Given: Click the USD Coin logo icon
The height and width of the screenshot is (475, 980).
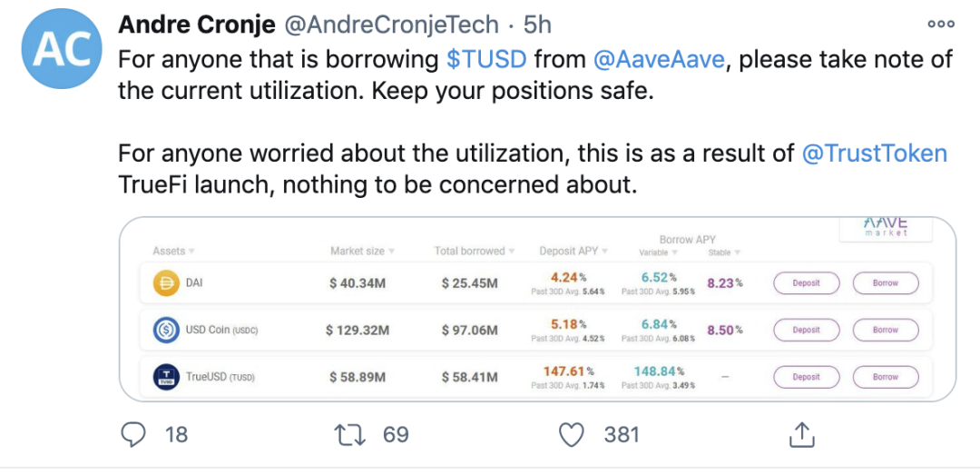Looking at the screenshot, I should click(x=166, y=330).
